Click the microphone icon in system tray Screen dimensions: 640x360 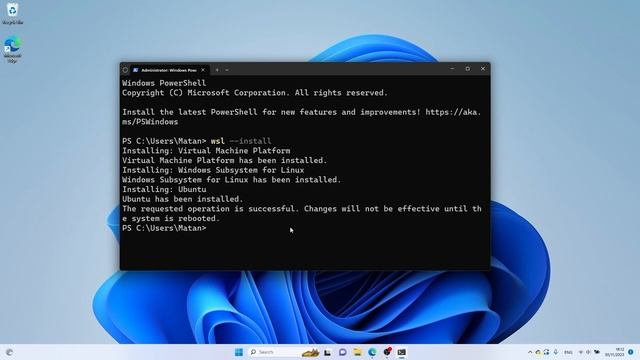pos(556,352)
